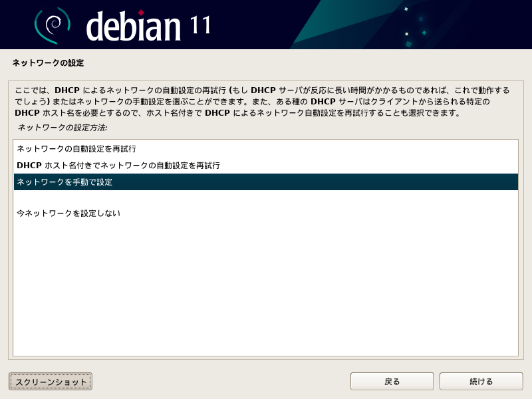Screen dimensions: 532x399
Task: Select DHCP ホスト名付きでネットワークの自動設定を再試行
Action: (x=265, y=165)
